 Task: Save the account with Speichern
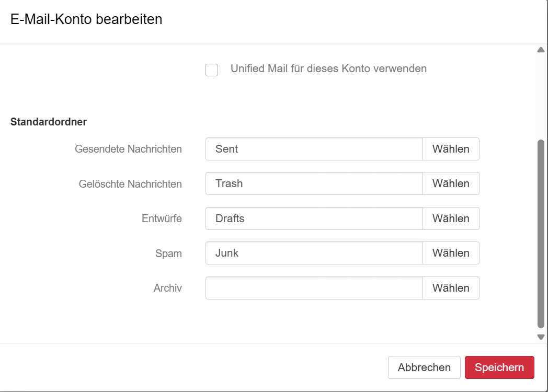(499, 367)
